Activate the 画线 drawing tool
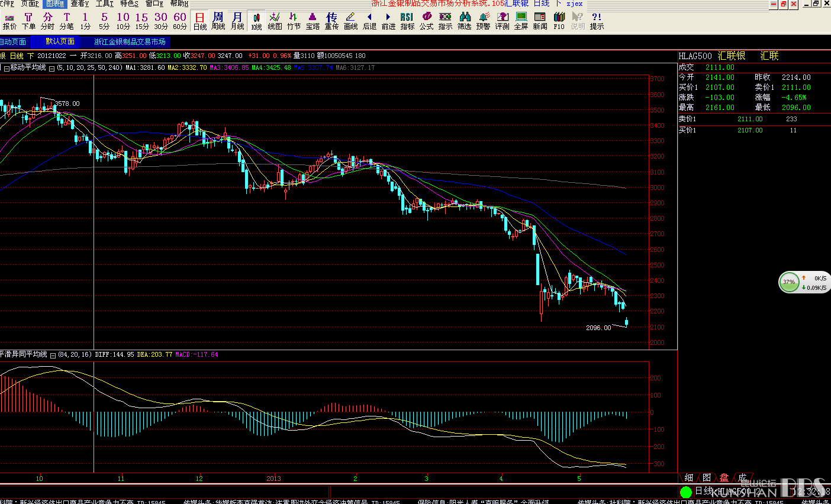The height and width of the screenshot is (504, 831). coord(351,21)
